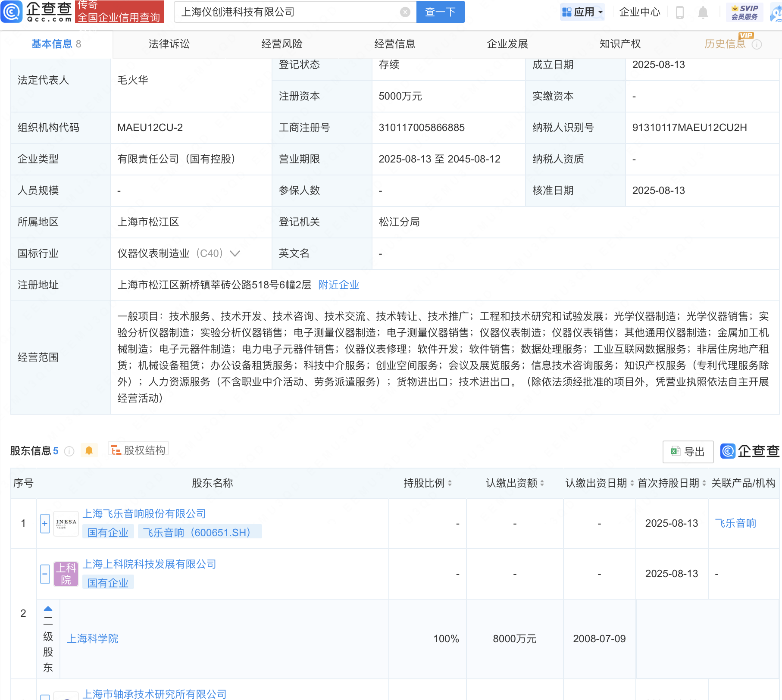The image size is (782, 700).
Task: Switch to 经营风险 tab
Action: [x=282, y=44]
